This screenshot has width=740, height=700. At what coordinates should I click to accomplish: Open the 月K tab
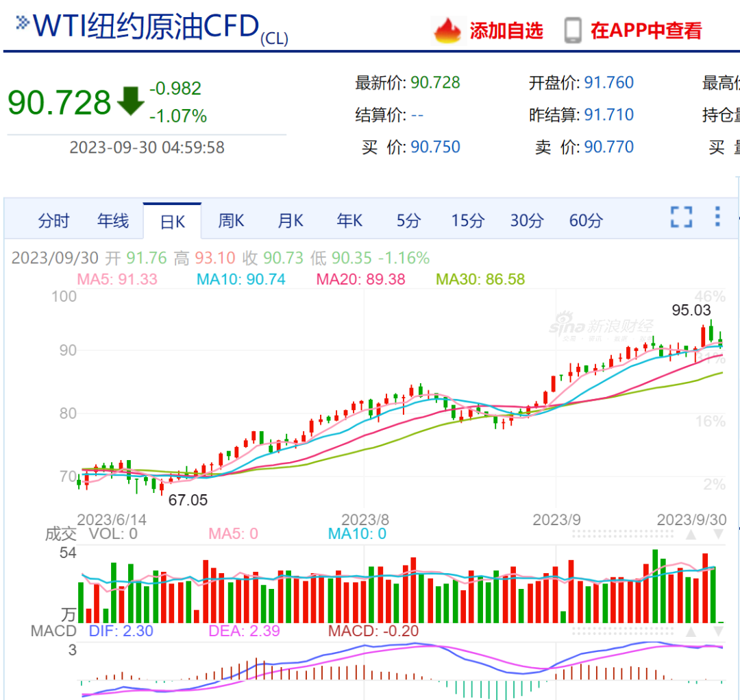tap(291, 221)
